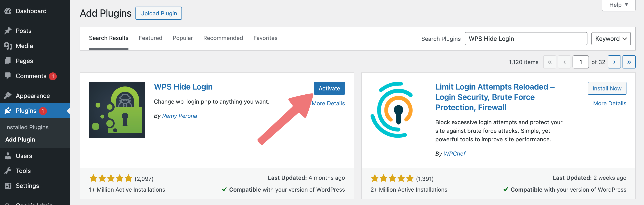Image resolution: width=644 pixels, height=205 pixels.
Task: Open More Details for WPS Hide Login
Action: [x=328, y=103]
